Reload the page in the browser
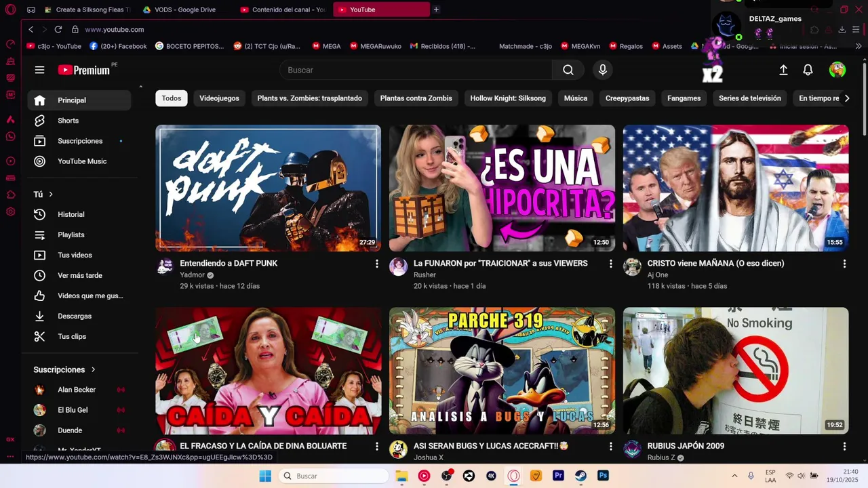The height and width of the screenshot is (488, 868). pyautogui.click(x=58, y=29)
